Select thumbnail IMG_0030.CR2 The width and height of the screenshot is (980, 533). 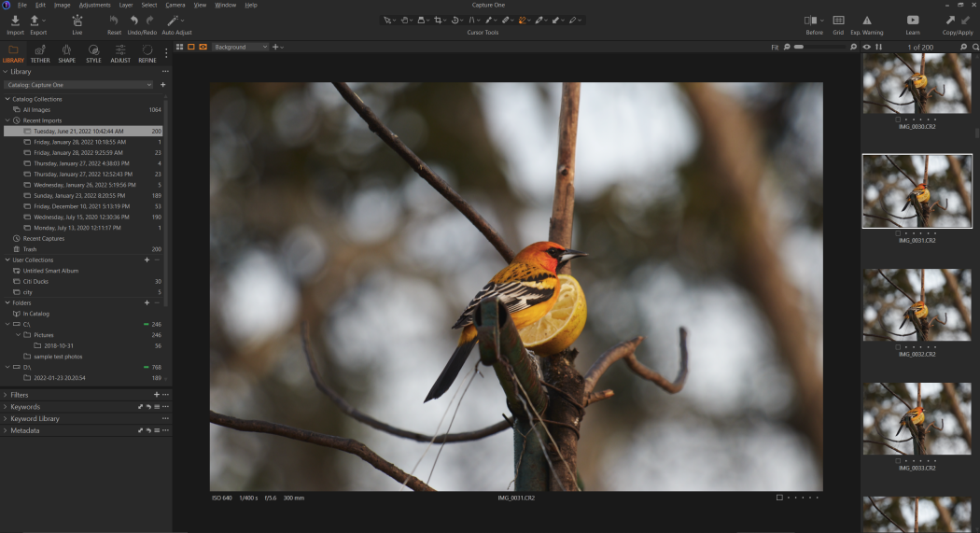pos(917,83)
